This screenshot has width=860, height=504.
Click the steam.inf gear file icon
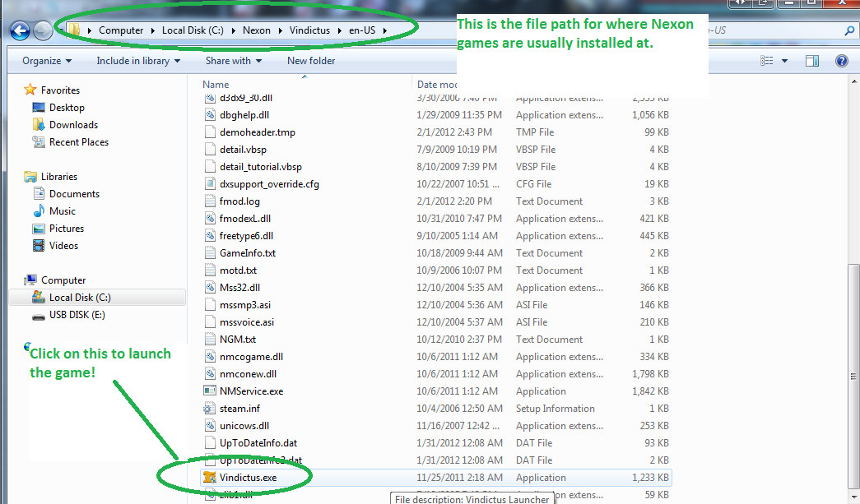tap(210, 408)
